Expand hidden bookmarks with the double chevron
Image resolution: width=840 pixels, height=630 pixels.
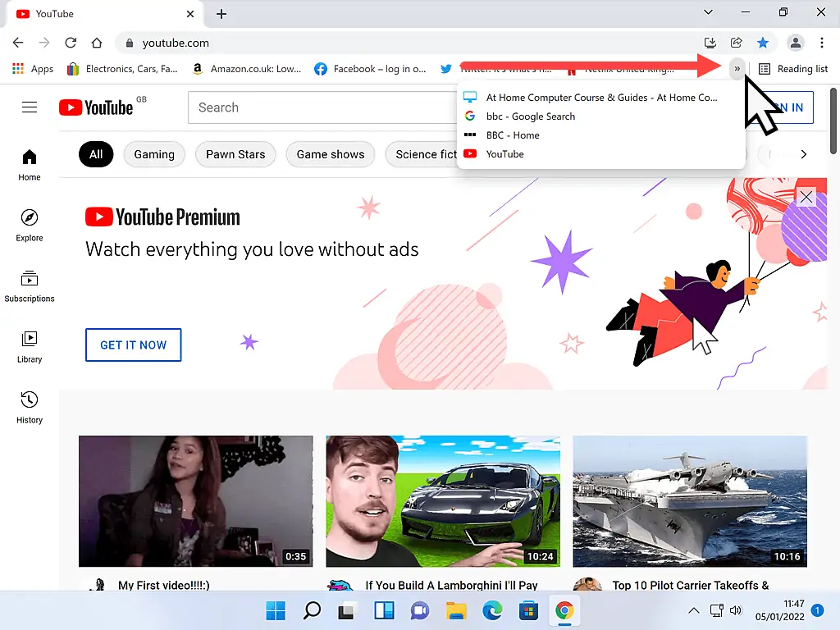737,69
